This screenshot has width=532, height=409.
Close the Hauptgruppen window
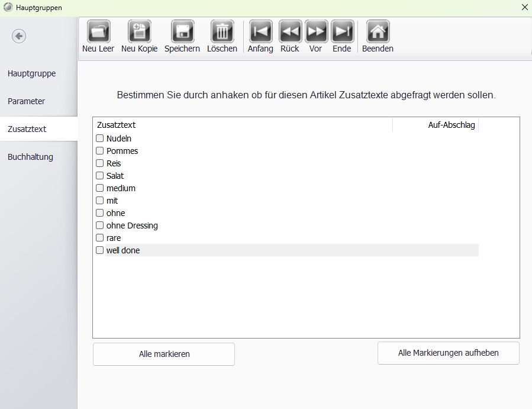point(524,7)
